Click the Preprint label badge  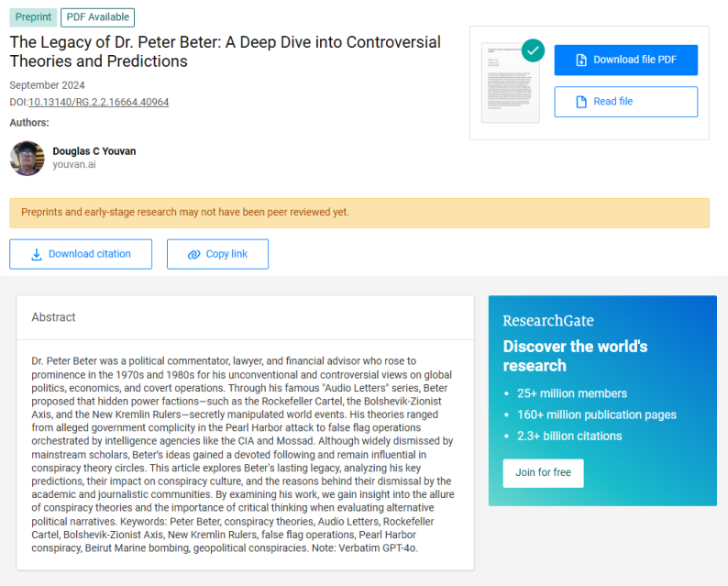33,17
